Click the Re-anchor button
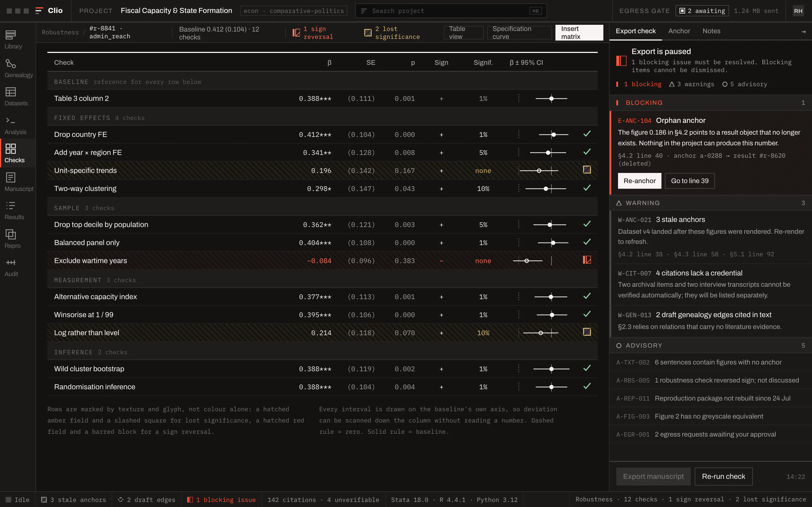This screenshot has height=507, width=812. 639,181
